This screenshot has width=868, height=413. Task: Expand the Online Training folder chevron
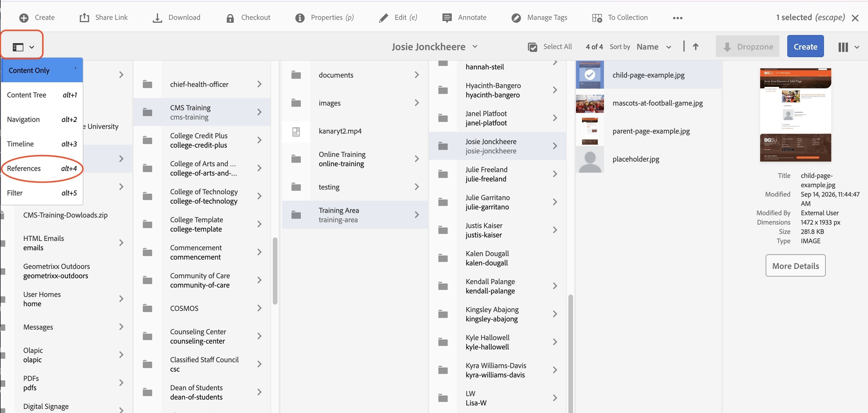[x=417, y=159]
